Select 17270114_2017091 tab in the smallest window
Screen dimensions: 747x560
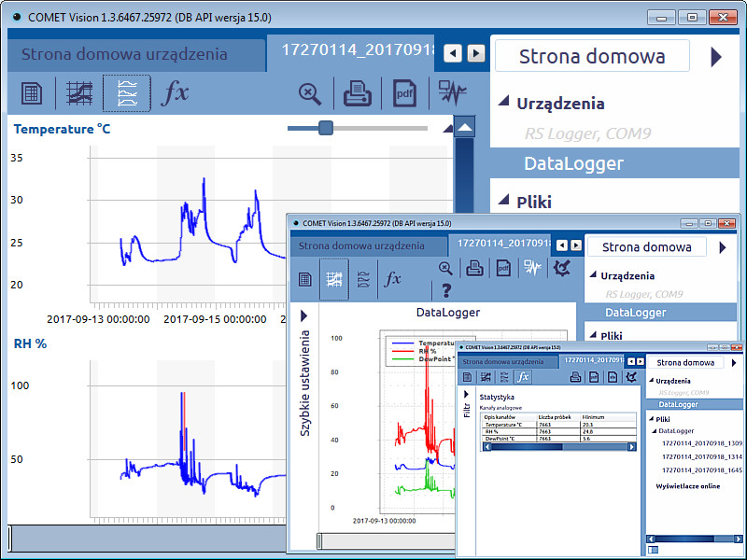pos(594,360)
